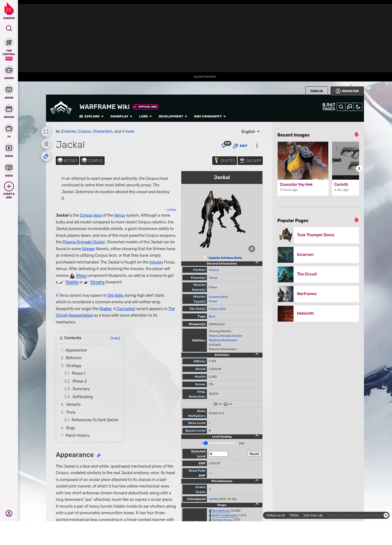Click the Warframe Wiki lotus logo
The height and width of the screenshot is (545, 392).
61,108
